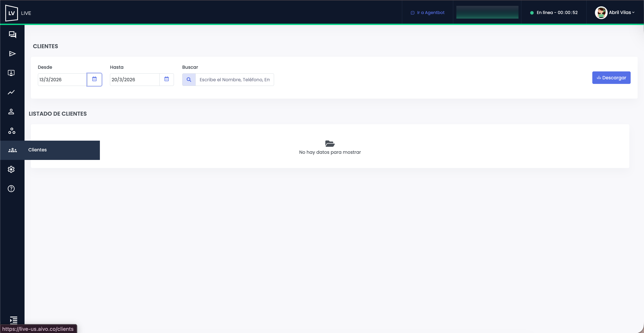This screenshot has width=644, height=333.
Task: Click the Hasta date input field
Action: (134, 80)
